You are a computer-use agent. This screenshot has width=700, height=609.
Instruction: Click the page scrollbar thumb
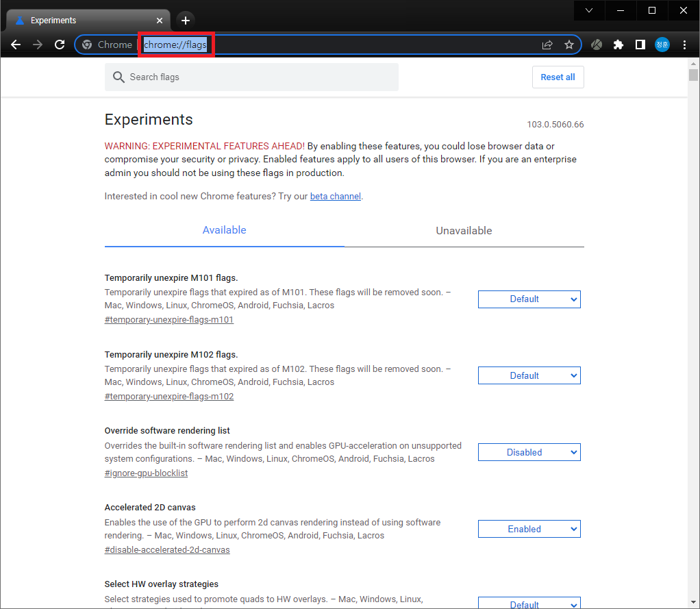[x=693, y=75]
